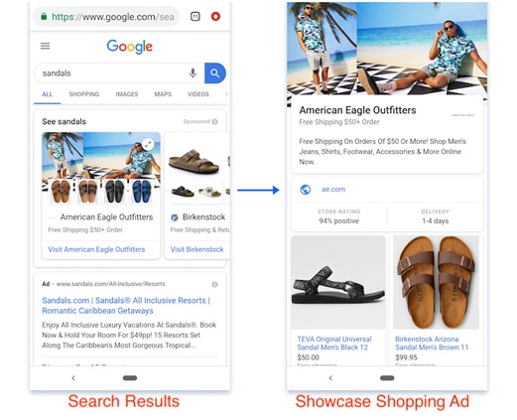Expand the American Eagle showcase image icon
517x420 pixels.
point(148,144)
